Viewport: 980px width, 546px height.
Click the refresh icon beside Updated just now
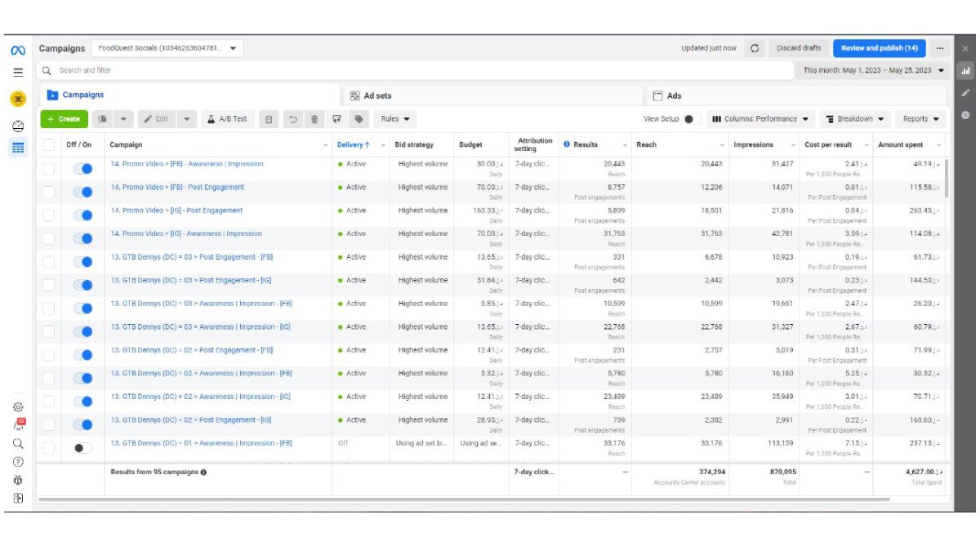pyautogui.click(x=755, y=48)
